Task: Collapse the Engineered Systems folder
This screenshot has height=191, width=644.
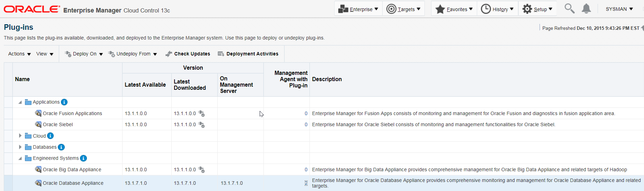Action: (20, 158)
